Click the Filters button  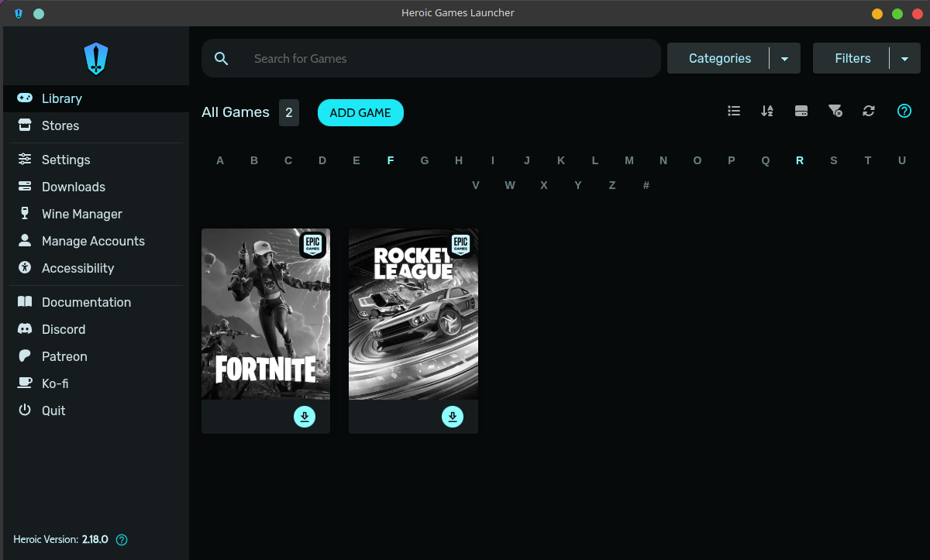[x=852, y=58]
